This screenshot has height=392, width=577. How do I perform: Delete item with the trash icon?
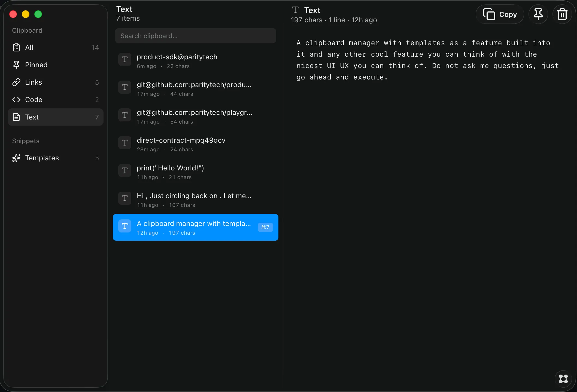tap(562, 14)
